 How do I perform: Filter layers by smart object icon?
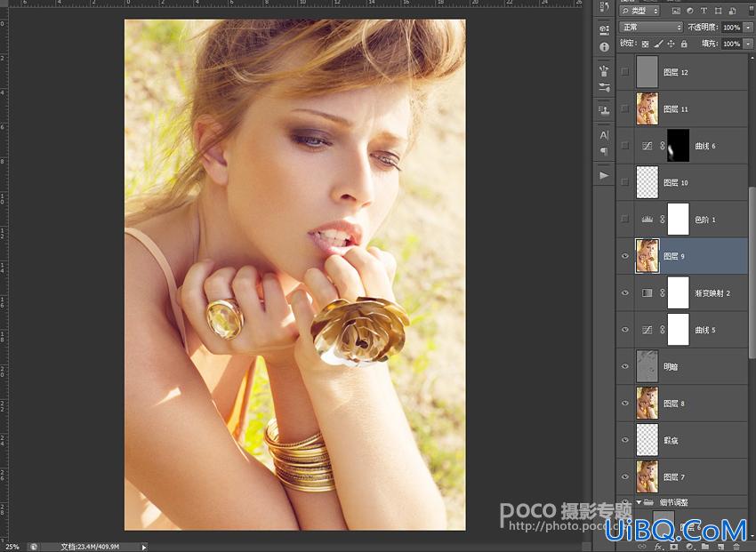(x=732, y=11)
